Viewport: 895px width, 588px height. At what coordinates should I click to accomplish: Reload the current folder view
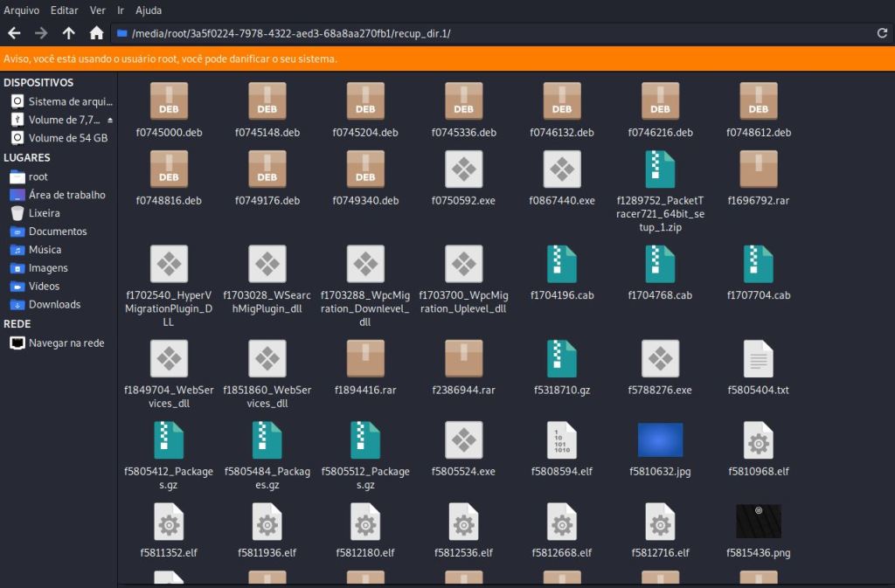882,33
